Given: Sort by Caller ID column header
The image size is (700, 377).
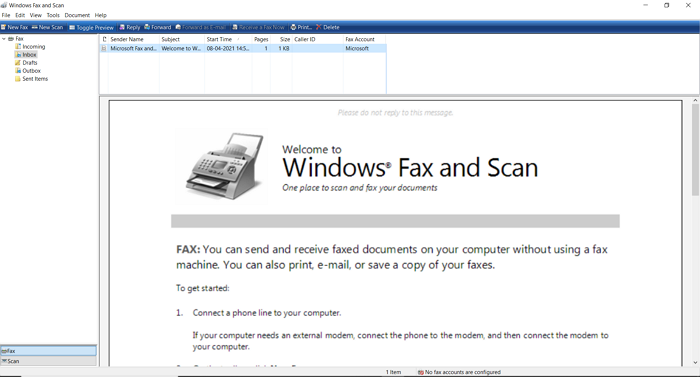Looking at the screenshot, I should pyautogui.click(x=317, y=39).
